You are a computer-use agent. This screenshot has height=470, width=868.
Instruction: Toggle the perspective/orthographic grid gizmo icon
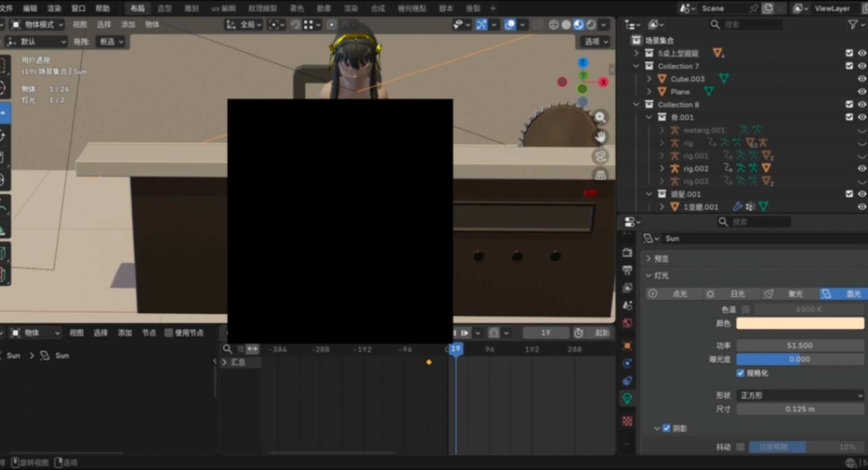click(x=601, y=175)
